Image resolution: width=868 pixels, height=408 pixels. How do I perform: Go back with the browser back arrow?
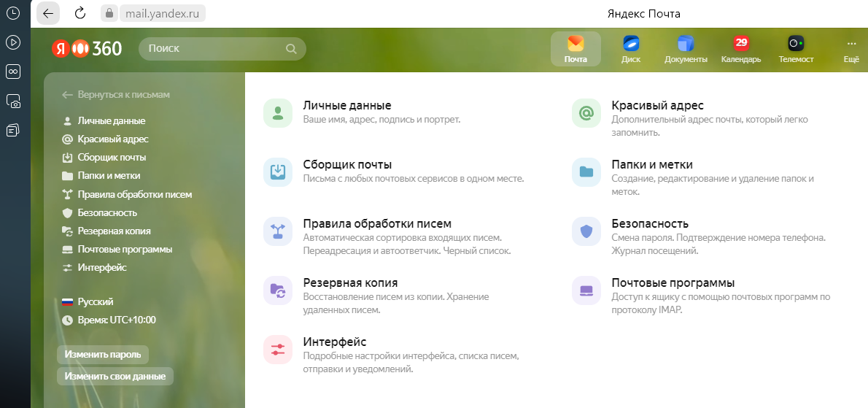(48, 13)
